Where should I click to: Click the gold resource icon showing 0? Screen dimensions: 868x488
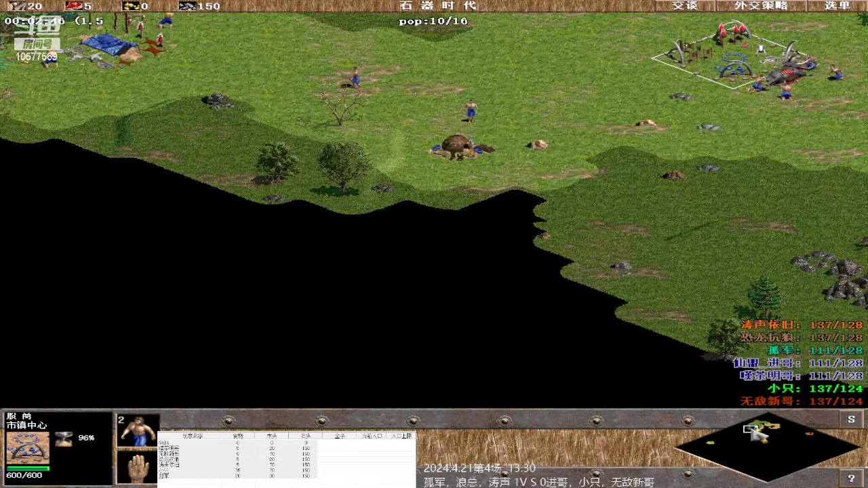click(x=130, y=6)
